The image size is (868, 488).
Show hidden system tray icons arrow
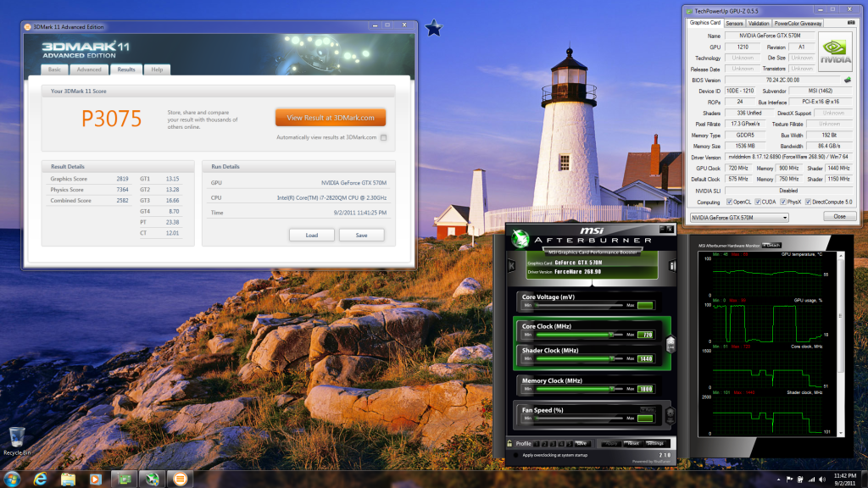click(x=778, y=480)
